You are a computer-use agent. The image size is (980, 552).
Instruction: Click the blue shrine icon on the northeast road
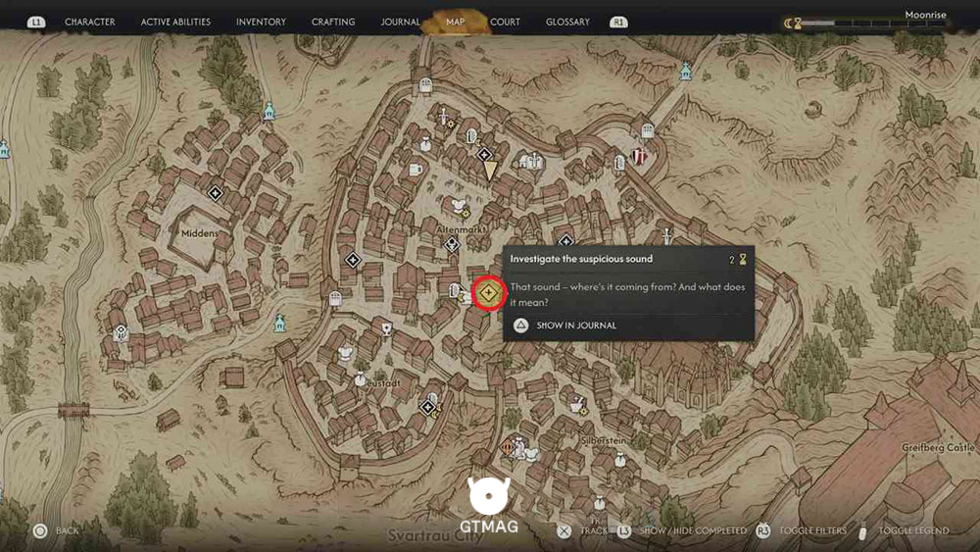pos(686,72)
